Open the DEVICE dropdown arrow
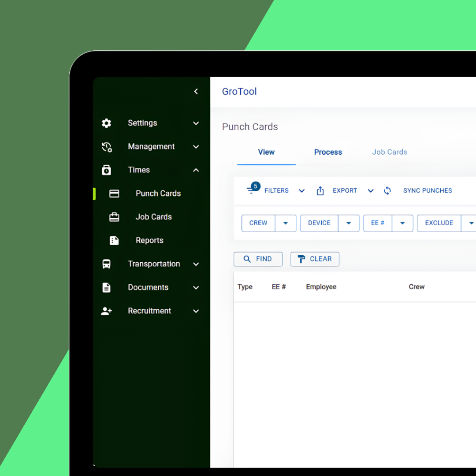This screenshot has width=476, height=476. [349, 223]
